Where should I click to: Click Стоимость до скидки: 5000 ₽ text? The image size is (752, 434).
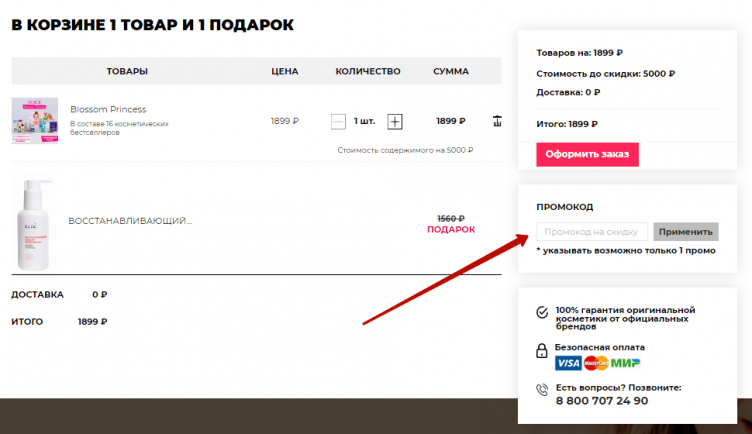tap(606, 74)
